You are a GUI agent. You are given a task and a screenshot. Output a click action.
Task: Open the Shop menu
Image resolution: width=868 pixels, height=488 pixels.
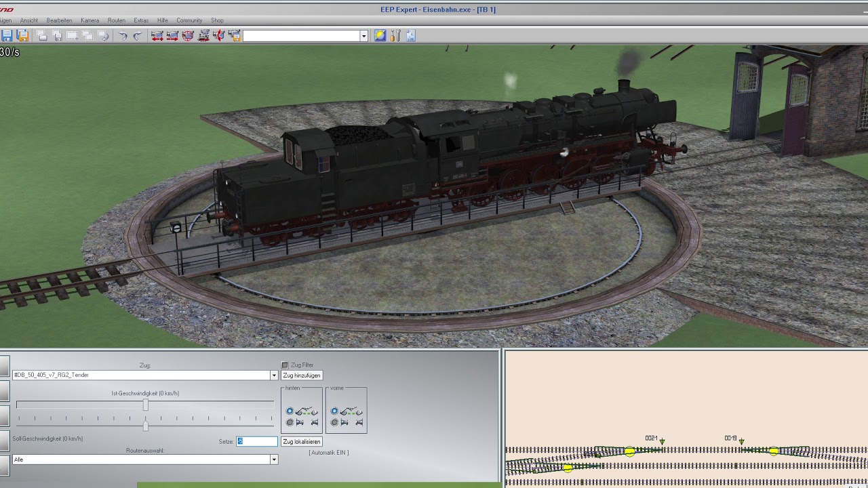217,20
